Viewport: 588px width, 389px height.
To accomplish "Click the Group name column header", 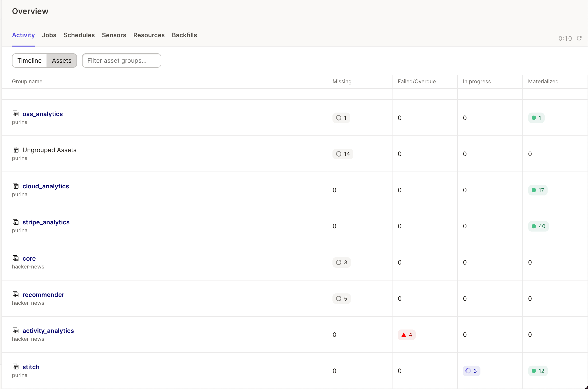I will coord(27,81).
